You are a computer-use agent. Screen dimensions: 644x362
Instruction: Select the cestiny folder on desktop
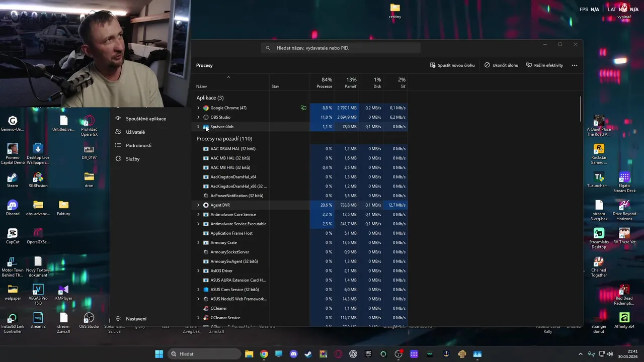(395, 11)
